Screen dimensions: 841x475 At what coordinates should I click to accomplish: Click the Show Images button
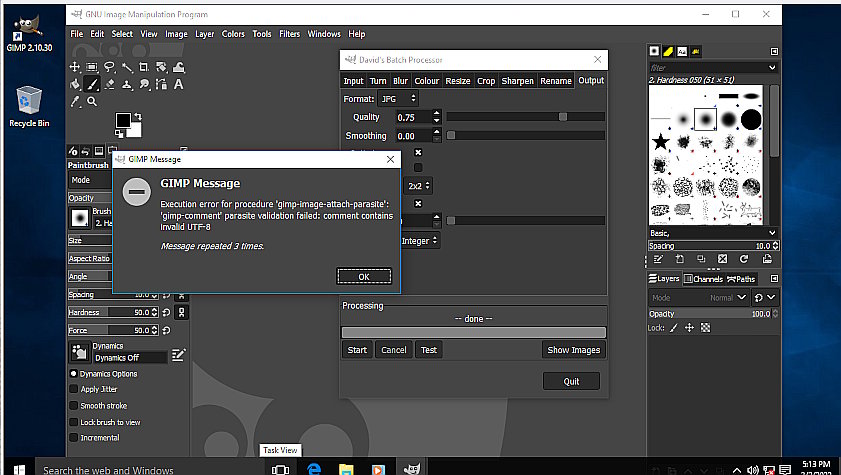pyautogui.click(x=573, y=350)
